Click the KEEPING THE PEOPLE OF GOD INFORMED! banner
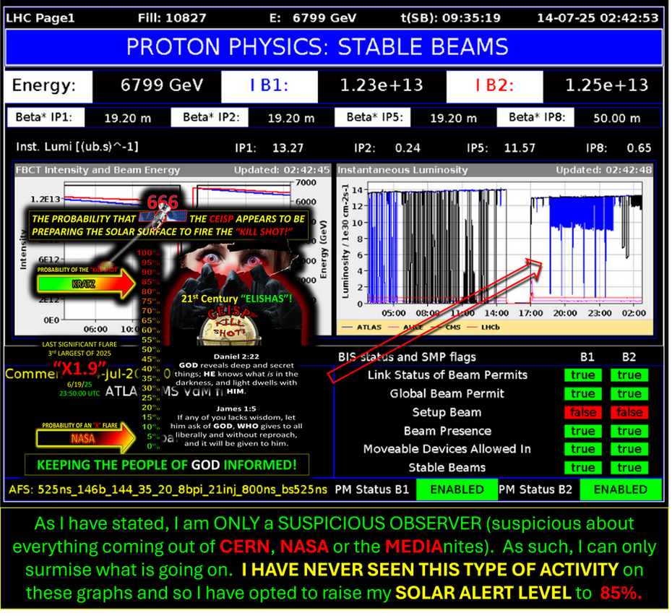 pyautogui.click(x=167, y=465)
